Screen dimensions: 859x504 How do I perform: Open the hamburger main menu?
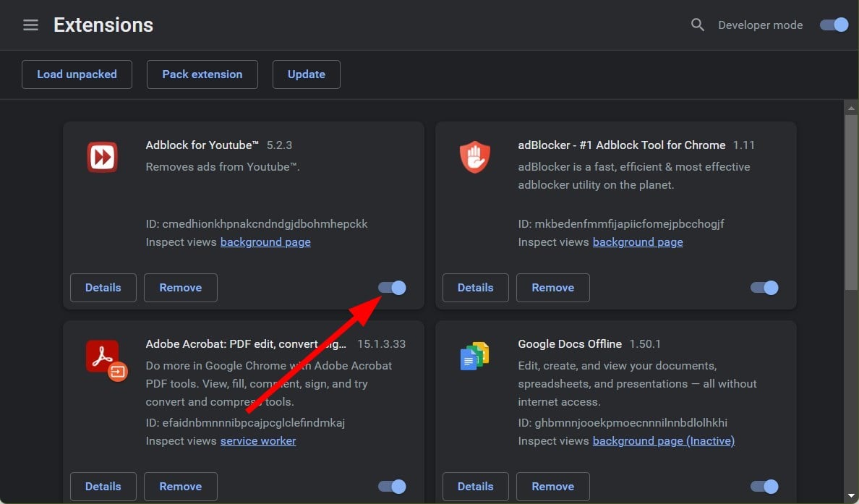[x=30, y=25]
